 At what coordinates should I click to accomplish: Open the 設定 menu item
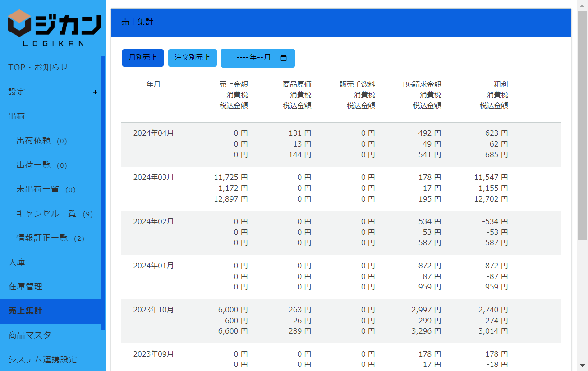tap(17, 92)
